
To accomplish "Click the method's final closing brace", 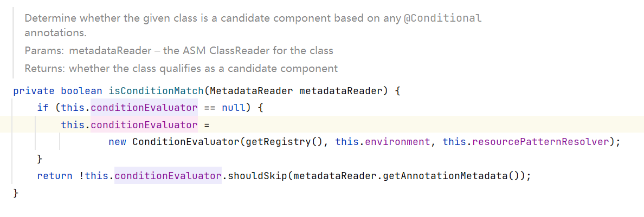I will tap(16, 193).
